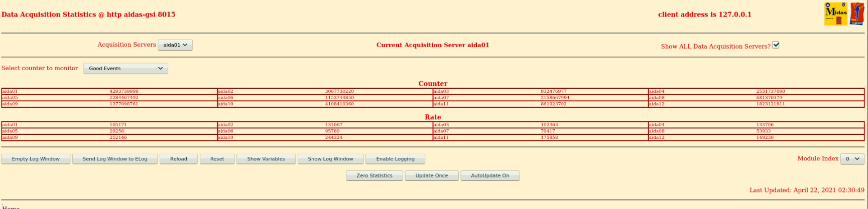Screen dimensions: 868x209
Task: Select counter value 1823121911
Action: coord(771,104)
